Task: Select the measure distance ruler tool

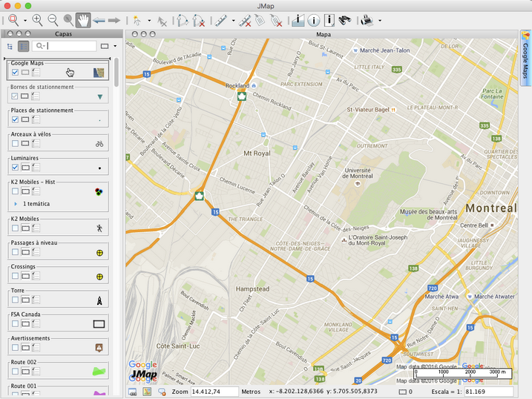Action: (221, 20)
